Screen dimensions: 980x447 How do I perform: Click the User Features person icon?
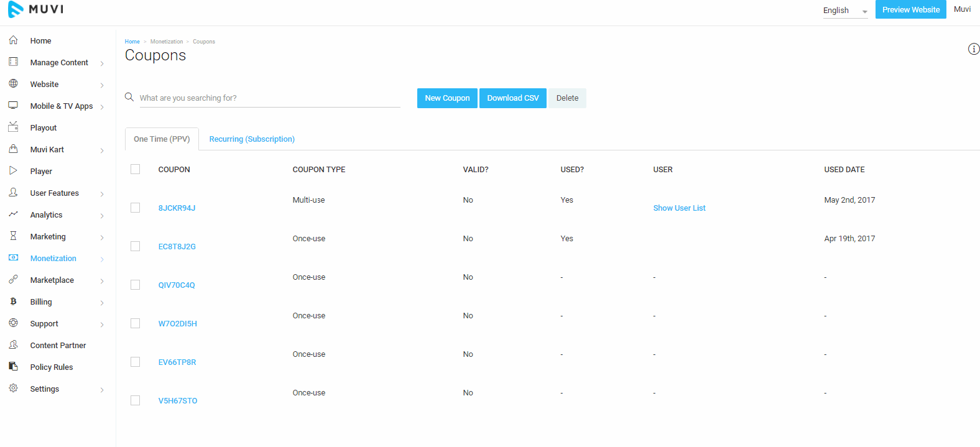(x=13, y=192)
